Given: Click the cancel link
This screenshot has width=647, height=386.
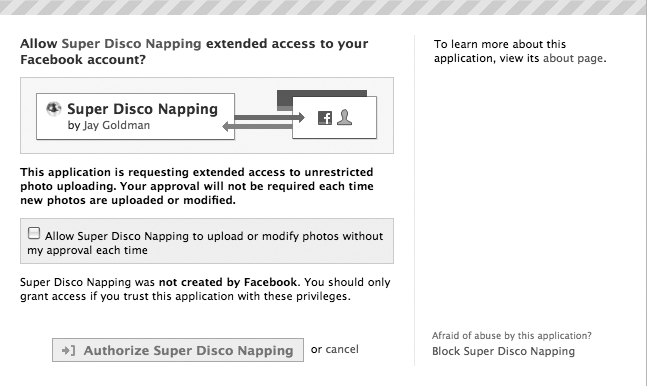Looking at the screenshot, I should pyautogui.click(x=342, y=349).
